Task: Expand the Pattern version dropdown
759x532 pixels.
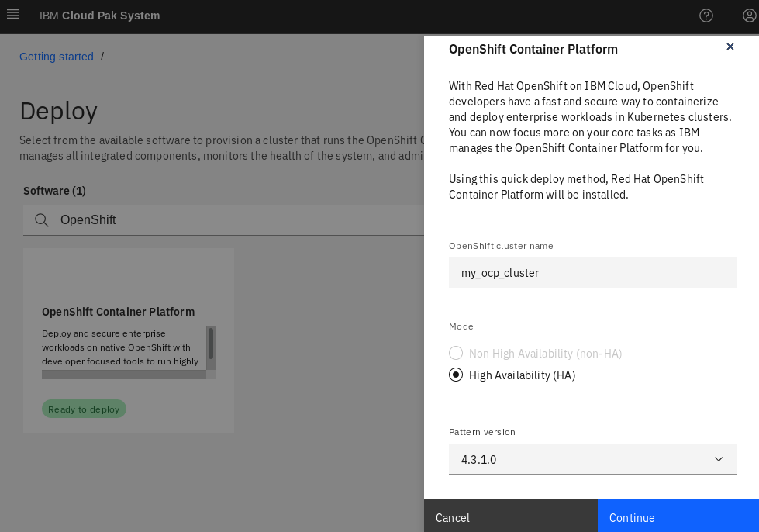Action: (x=592, y=459)
